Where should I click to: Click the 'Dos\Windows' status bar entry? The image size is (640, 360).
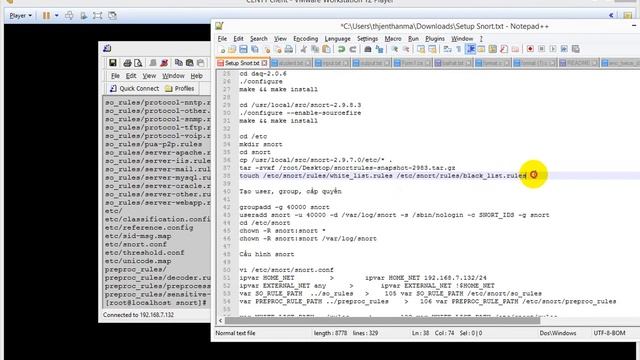(x=558, y=333)
